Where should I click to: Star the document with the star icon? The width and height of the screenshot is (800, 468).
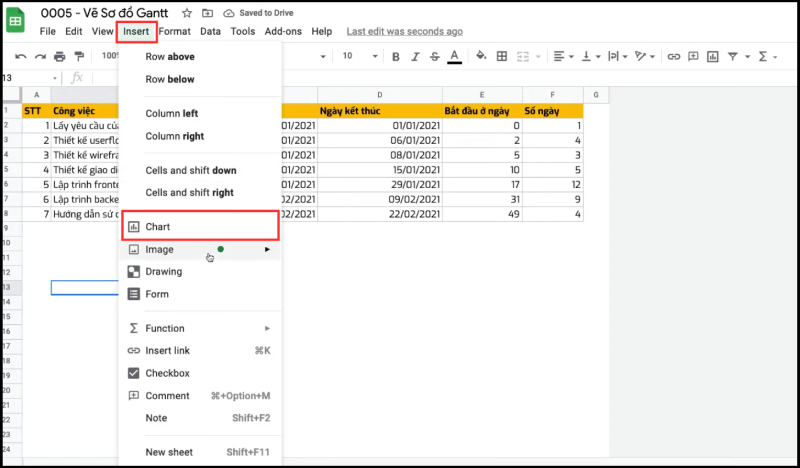[187, 13]
